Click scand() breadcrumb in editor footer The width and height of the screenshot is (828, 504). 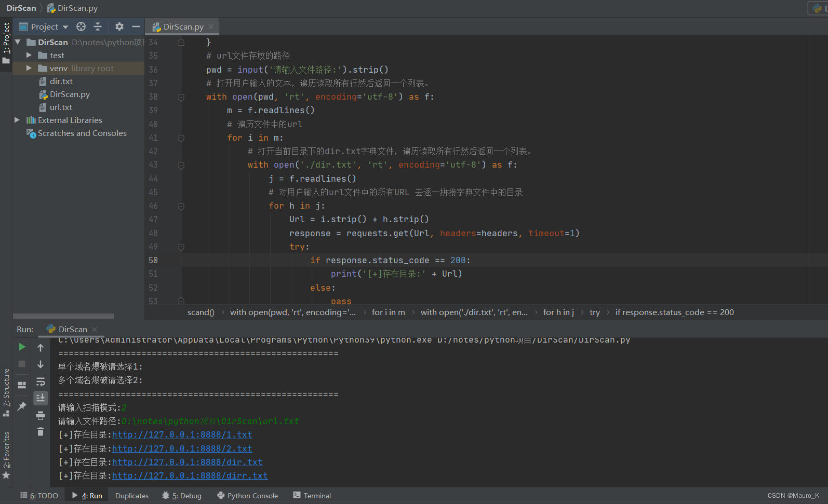point(201,312)
